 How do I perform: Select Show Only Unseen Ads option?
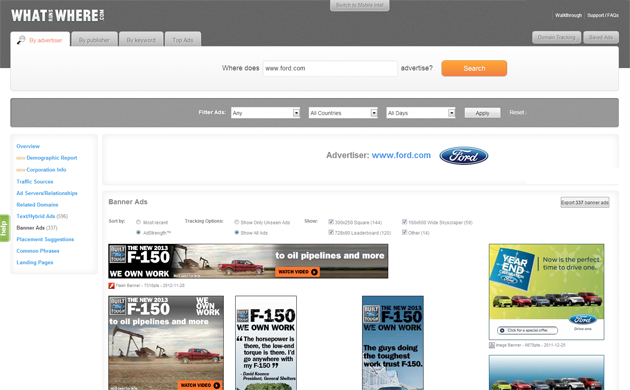click(x=237, y=222)
